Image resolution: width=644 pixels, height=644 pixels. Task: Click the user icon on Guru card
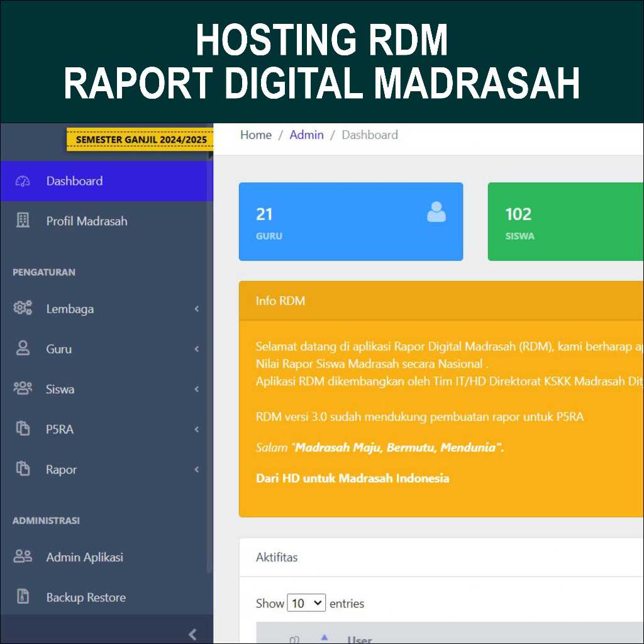pos(436,213)
